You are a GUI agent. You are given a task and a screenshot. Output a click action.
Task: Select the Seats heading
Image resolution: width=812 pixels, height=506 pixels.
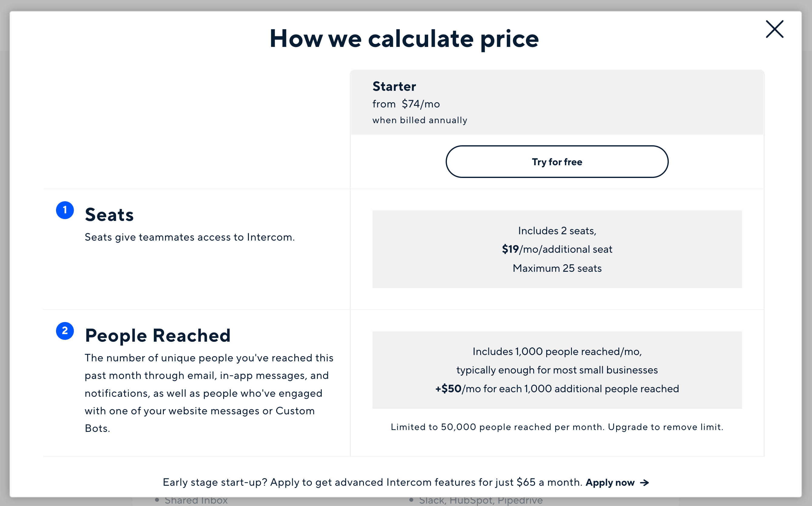pos(109,215)
